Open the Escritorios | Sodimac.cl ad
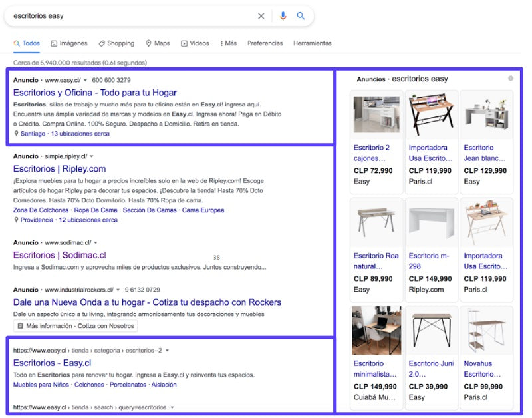Viewport: 532px width, 418px height. (x=59, y=255)
